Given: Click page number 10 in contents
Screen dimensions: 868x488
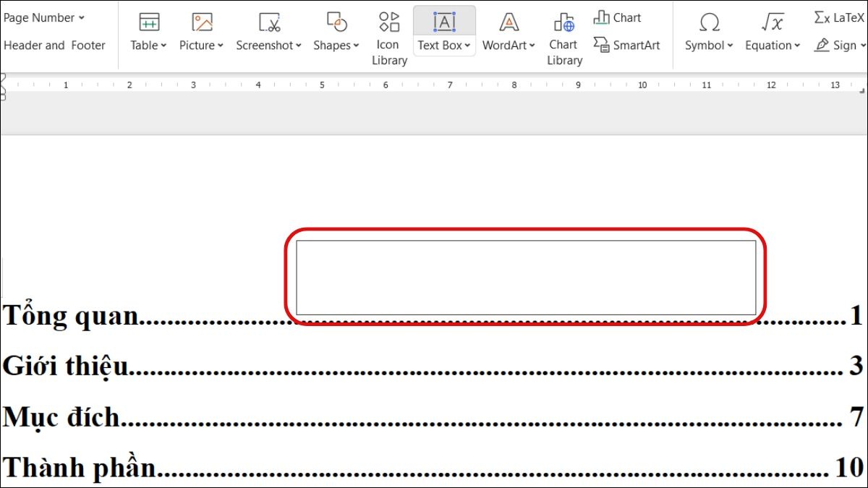Looking at the screenshot, I should [x=850, y=468].
